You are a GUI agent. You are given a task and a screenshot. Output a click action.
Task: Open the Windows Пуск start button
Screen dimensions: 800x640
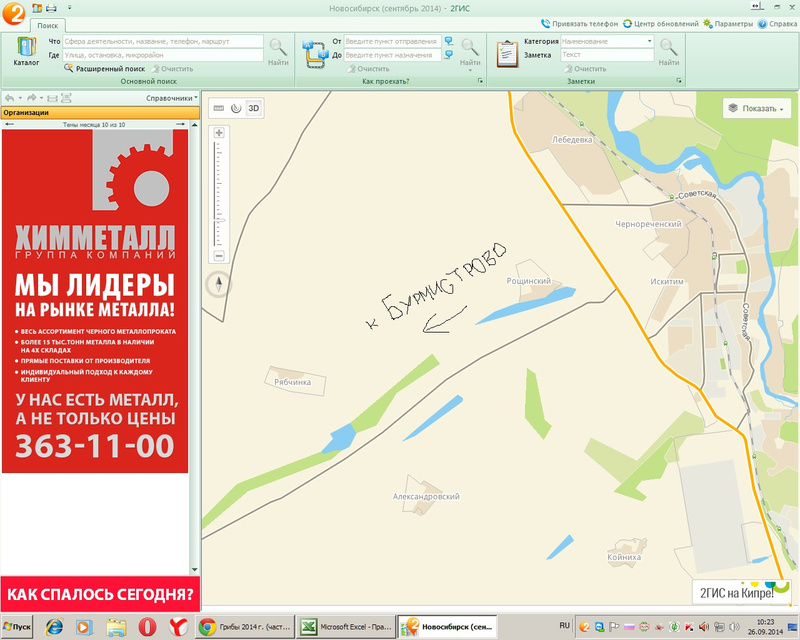17,627
